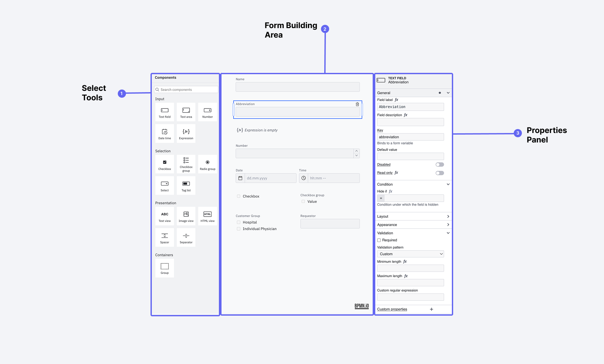Add an HTML view component
Viewport: 604px width, 364px height.
click(207, 216)
